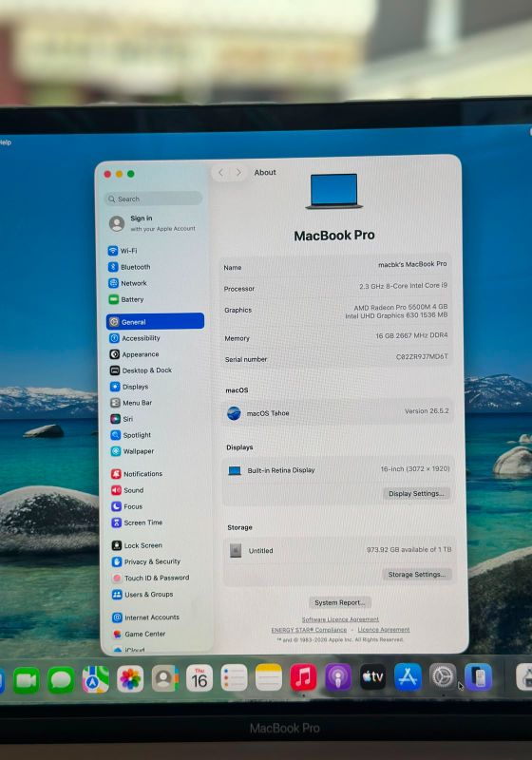Click the Untitled storage volume row
Screen dimensions: 532x760
pyautogui.click(x=339, y=550)
